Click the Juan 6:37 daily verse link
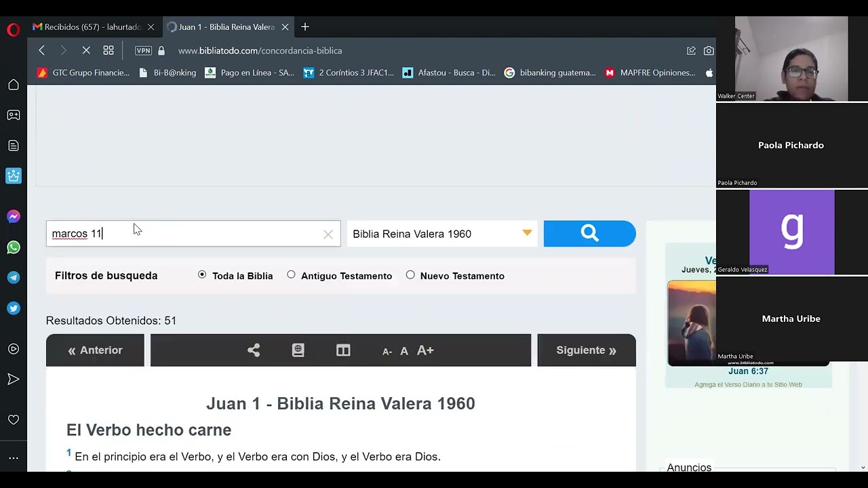 [748, 371]
